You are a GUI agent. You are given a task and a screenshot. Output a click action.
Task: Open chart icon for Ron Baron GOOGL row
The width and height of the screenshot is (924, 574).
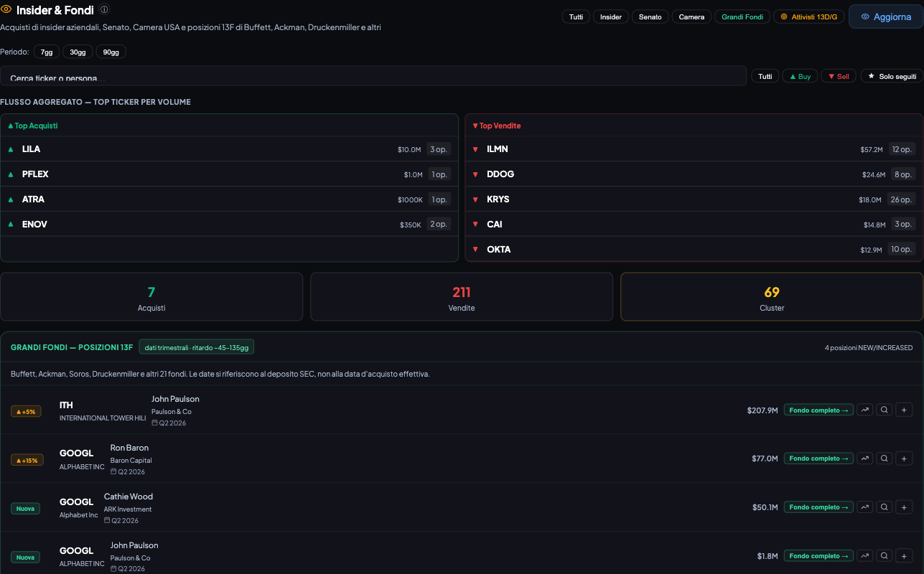(865, 458)
